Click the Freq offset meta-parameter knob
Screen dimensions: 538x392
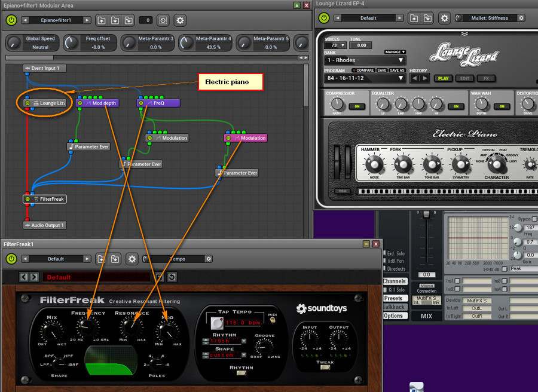pyautogui.click(x=71, y=43)
